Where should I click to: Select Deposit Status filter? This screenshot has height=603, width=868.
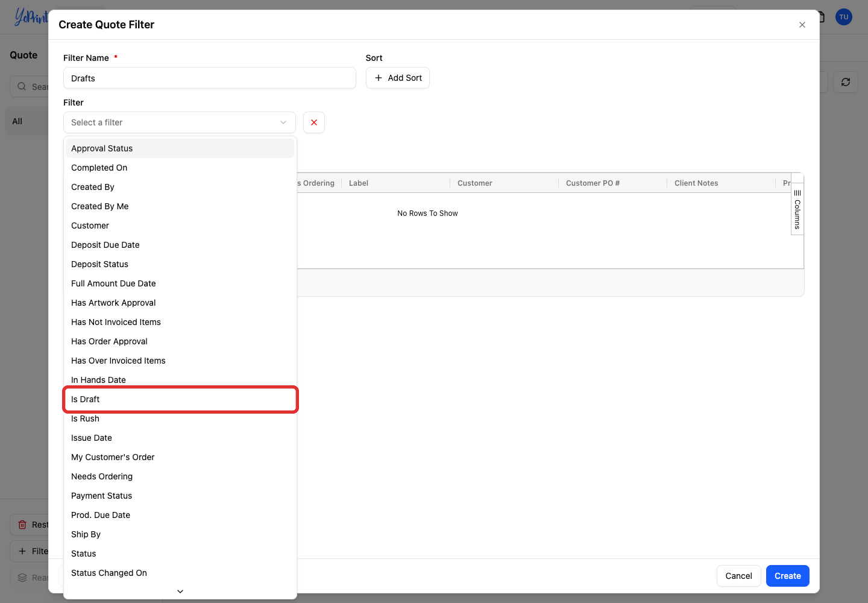coord(180,264)
